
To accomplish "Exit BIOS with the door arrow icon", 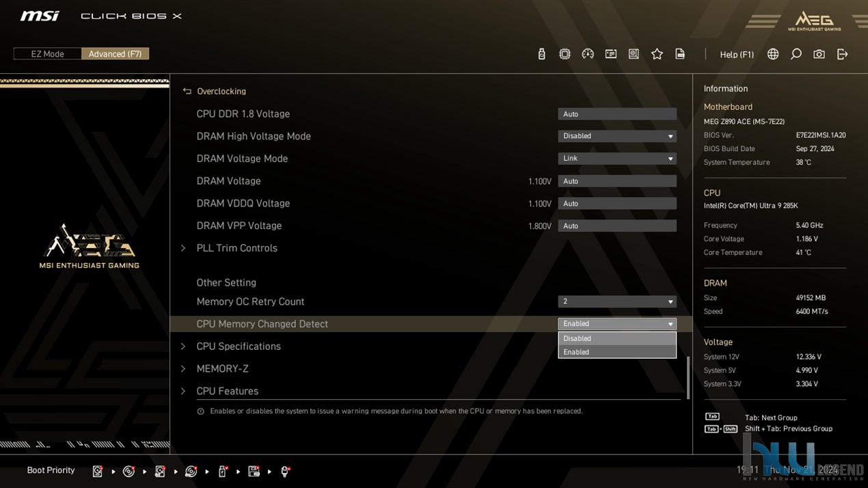I will click(842, 54).
